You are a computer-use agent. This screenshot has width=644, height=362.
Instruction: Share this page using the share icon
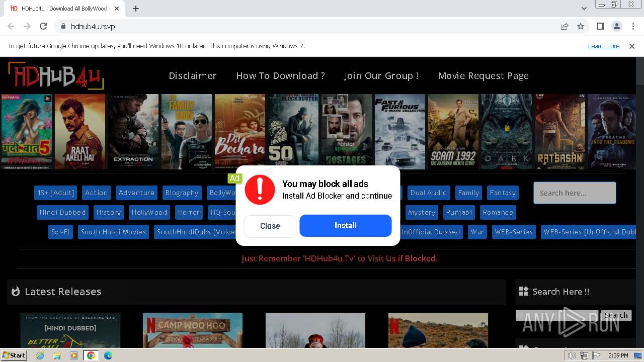click(x=565, y=26)
